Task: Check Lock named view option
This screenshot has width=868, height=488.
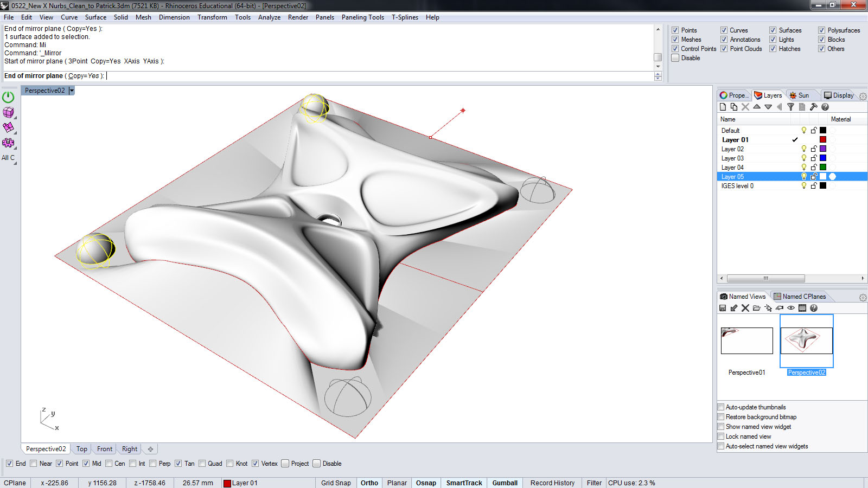Action: (x=721, y=436)
